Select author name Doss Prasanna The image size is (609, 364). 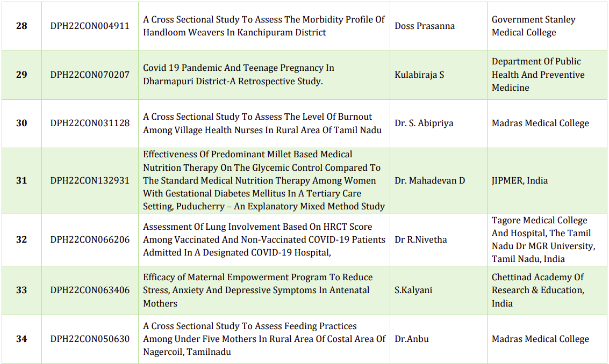tap(425, 26)
